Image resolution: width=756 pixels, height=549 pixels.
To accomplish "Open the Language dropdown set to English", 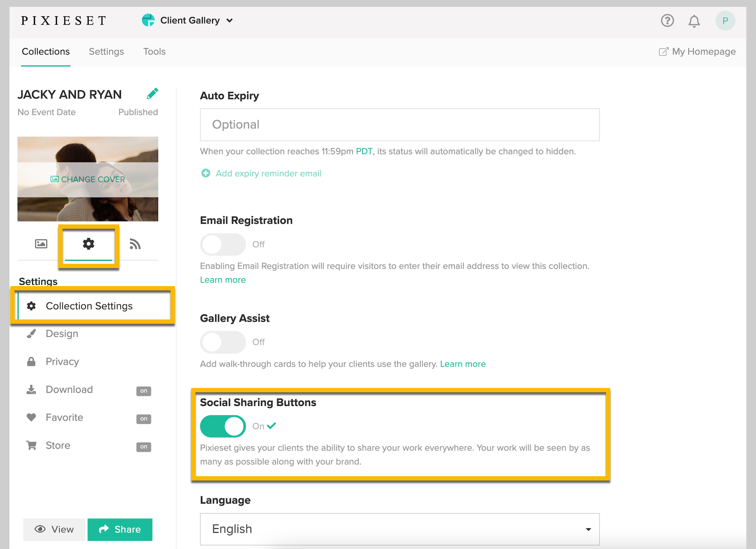I will [399, 529].
